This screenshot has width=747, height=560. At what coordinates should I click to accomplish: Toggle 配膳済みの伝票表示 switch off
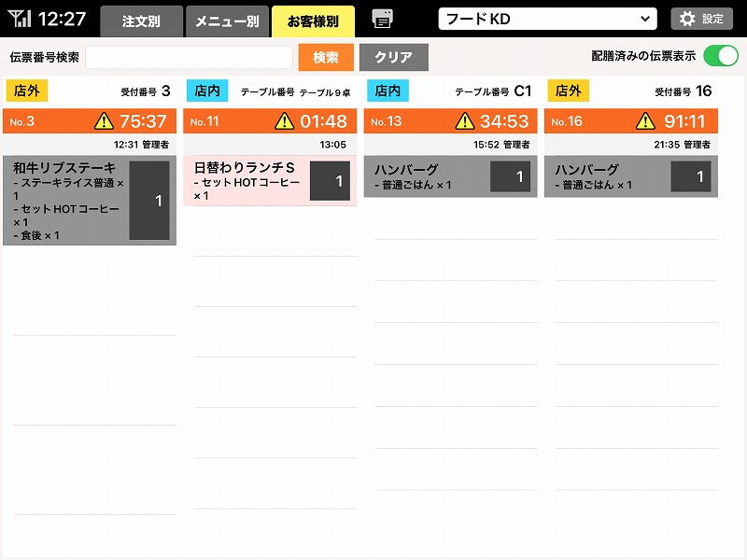(720, 56)
